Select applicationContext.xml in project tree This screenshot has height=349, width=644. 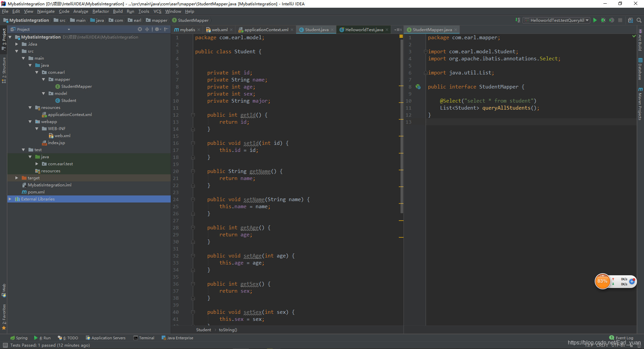[x=70, y=115]
